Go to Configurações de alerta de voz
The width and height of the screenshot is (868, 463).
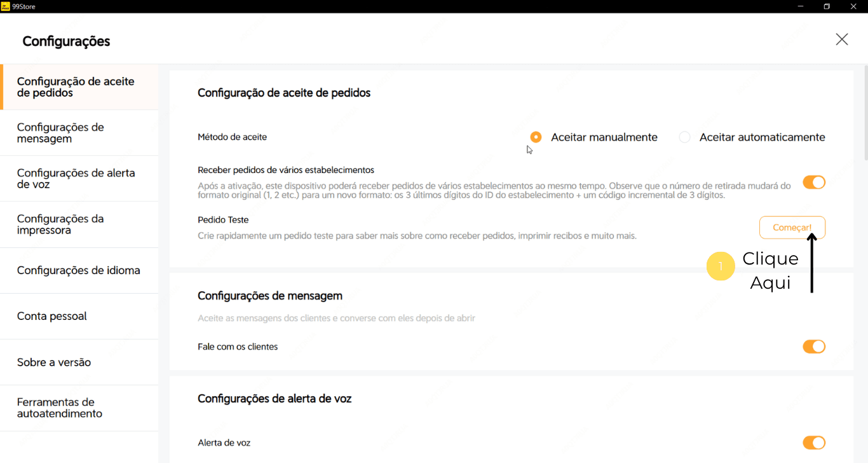pos(79,179)
